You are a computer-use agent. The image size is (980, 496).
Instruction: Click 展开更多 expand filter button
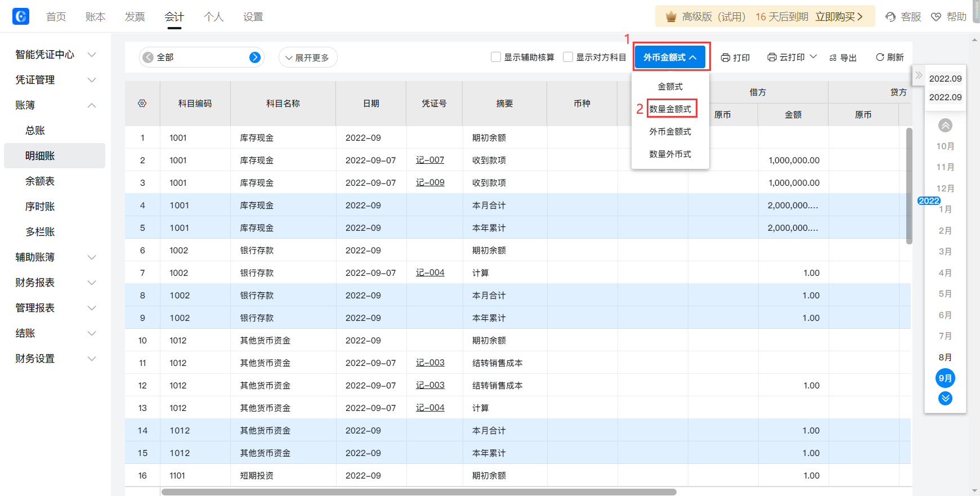308,57
